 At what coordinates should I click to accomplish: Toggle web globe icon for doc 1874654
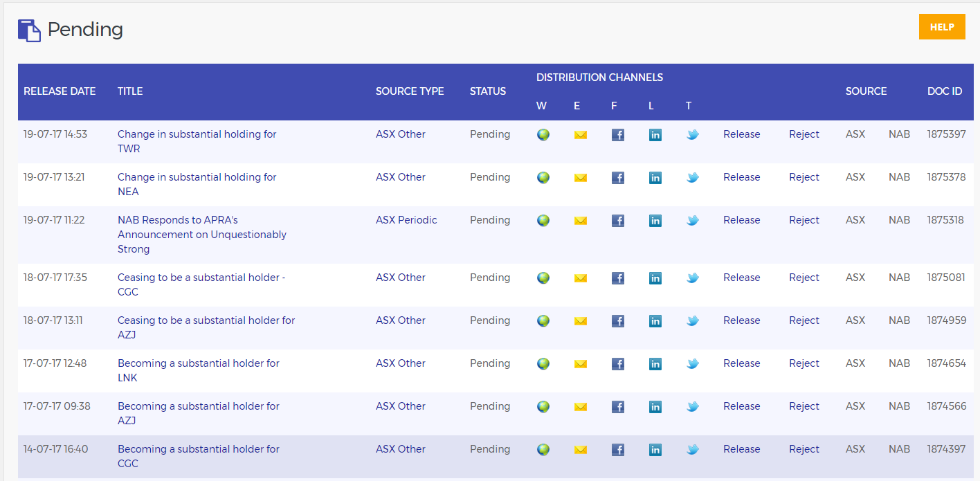click(x=543, y=364)
